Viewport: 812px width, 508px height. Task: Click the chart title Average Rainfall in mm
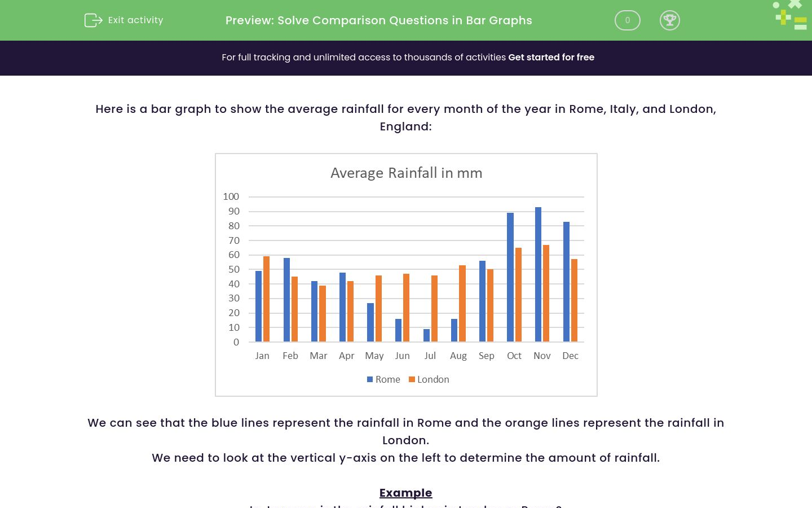[406, 173]
